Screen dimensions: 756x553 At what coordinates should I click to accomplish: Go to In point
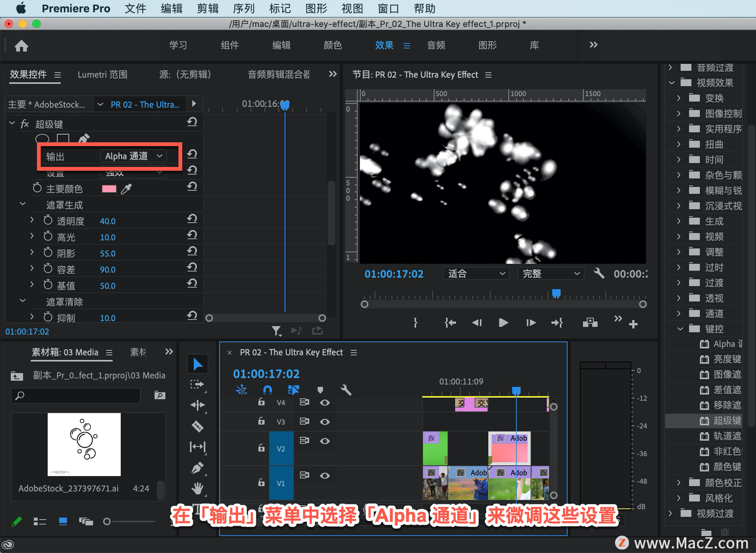[x=450, y=323]
